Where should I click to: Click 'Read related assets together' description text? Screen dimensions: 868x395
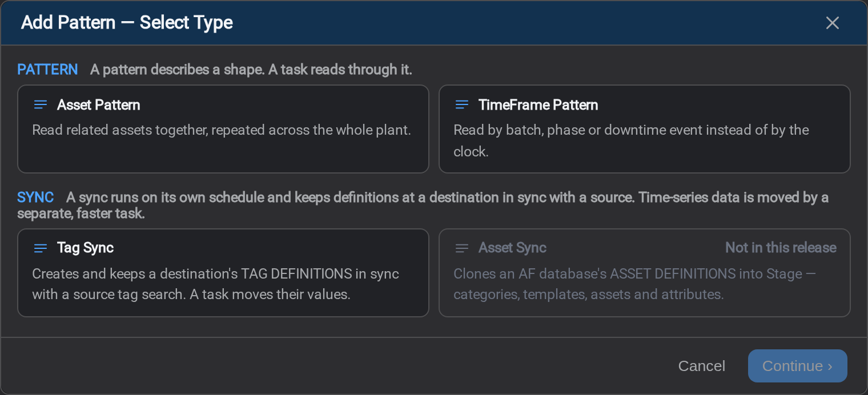click(x=222, y=130)
